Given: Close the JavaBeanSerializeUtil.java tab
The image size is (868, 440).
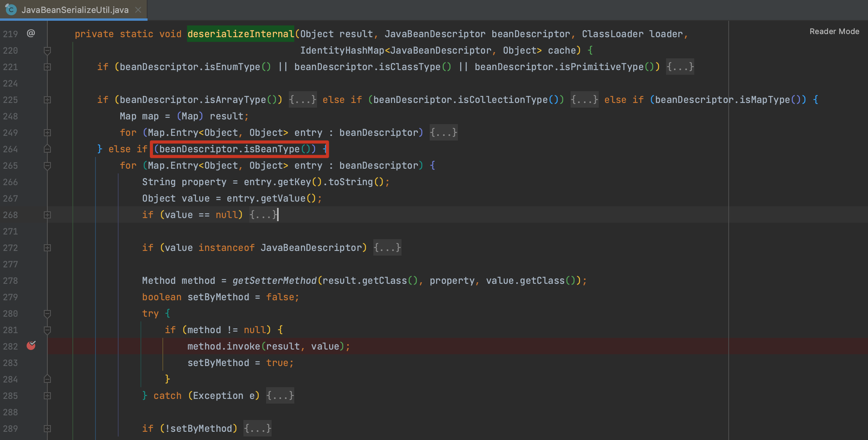Looking at the screenshot, I should [x=138, y=10].
